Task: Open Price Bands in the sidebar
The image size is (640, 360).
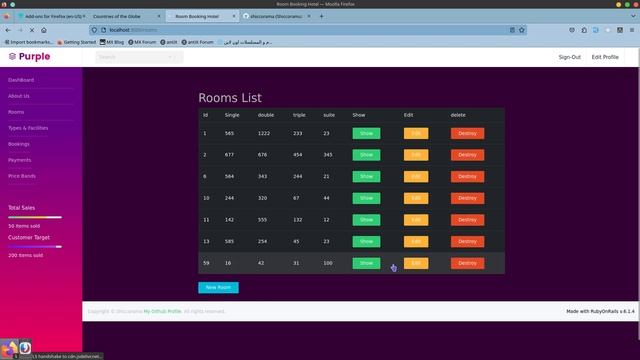Action: (x=22, y=176)
